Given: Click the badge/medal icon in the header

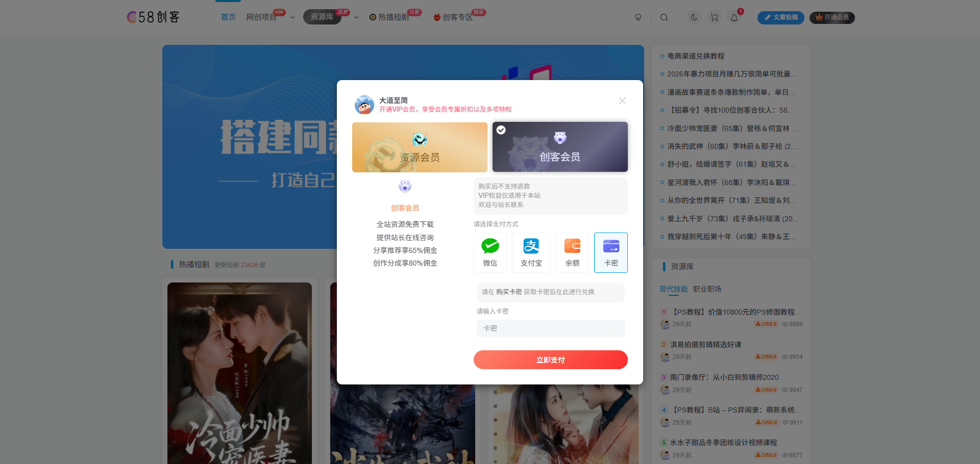Looking at the screenshot, I should point(638,17).
